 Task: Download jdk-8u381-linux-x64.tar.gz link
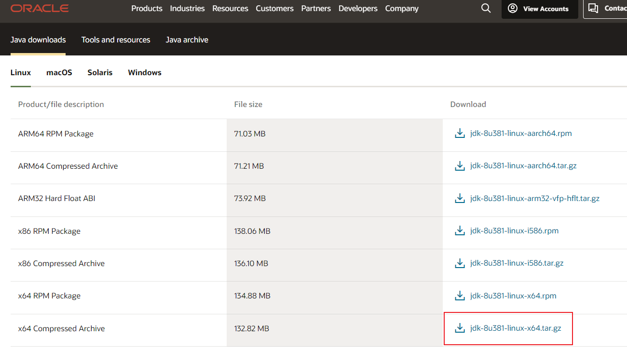point(516,328)
